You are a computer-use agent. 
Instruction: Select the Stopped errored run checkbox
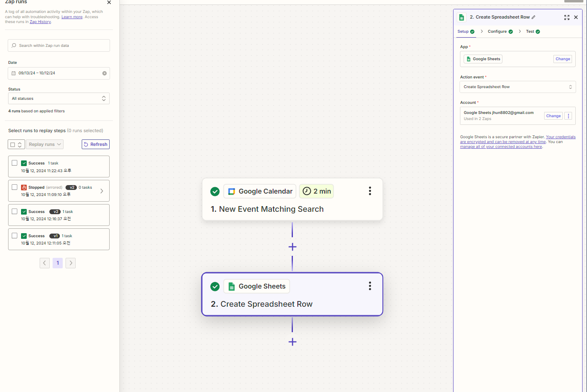pos(15,187)
